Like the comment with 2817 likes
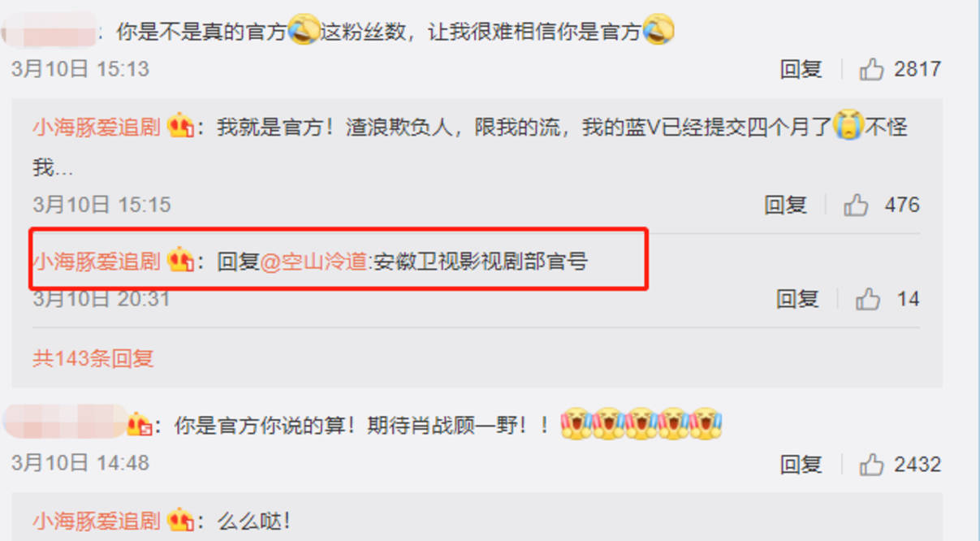This screenshot has width=980, height=541. [871, 69]
